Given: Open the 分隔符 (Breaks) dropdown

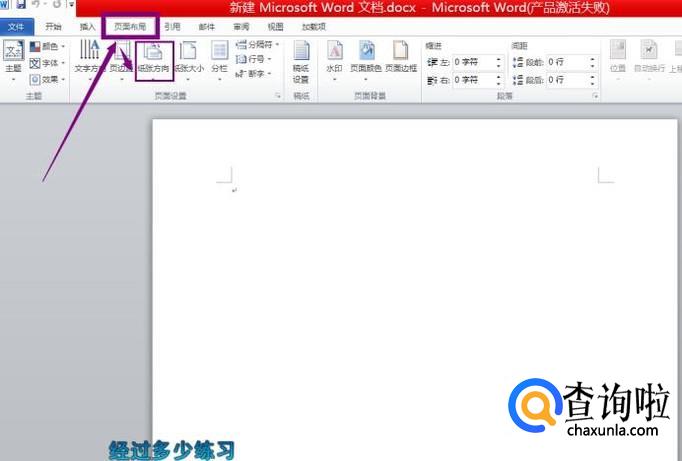Looking at the screenshot, I should tap(258, 46).
